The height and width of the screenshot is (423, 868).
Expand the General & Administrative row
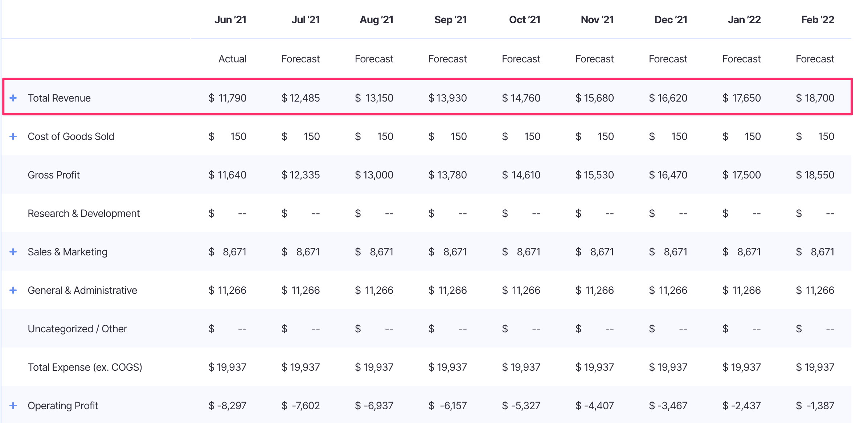pyautogui.click(x=14, y=290)
